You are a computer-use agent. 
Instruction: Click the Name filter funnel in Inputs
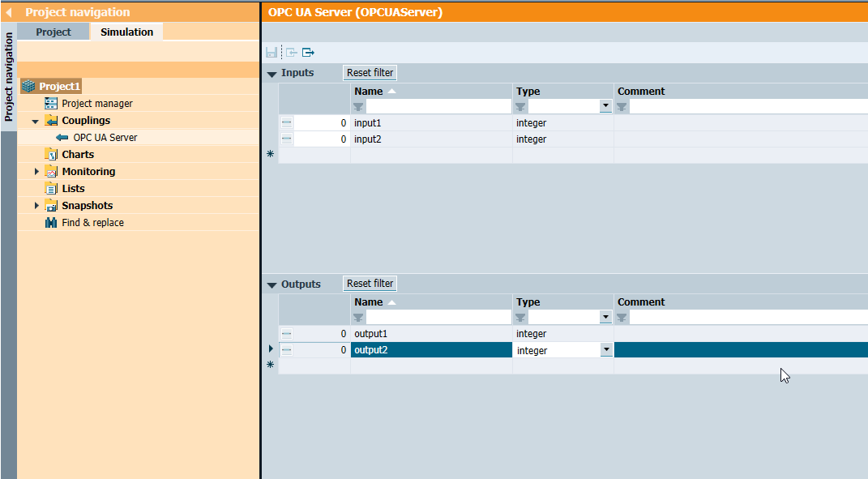pos(358,106)
